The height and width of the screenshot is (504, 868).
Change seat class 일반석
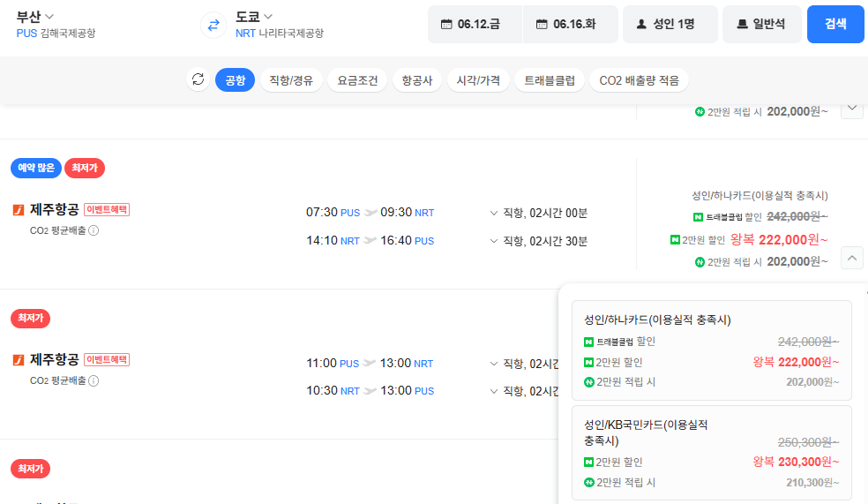762,24
